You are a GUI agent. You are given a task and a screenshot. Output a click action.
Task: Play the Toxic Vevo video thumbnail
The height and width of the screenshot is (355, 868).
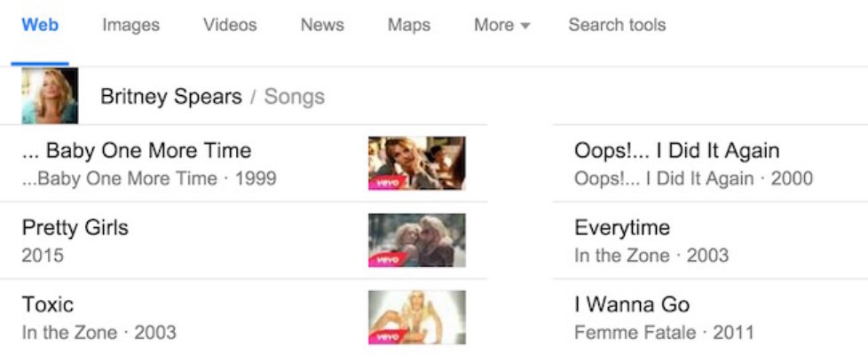coord(416,317)
